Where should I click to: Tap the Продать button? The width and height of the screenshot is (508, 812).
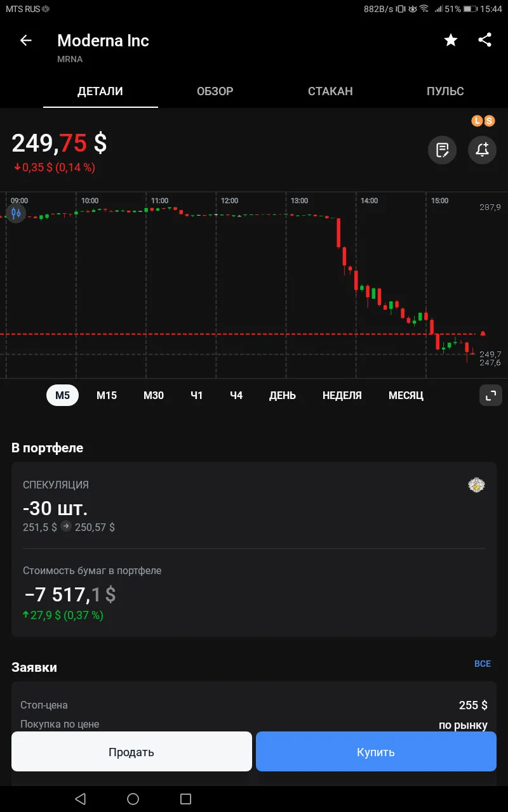click(x=131, y=752)
